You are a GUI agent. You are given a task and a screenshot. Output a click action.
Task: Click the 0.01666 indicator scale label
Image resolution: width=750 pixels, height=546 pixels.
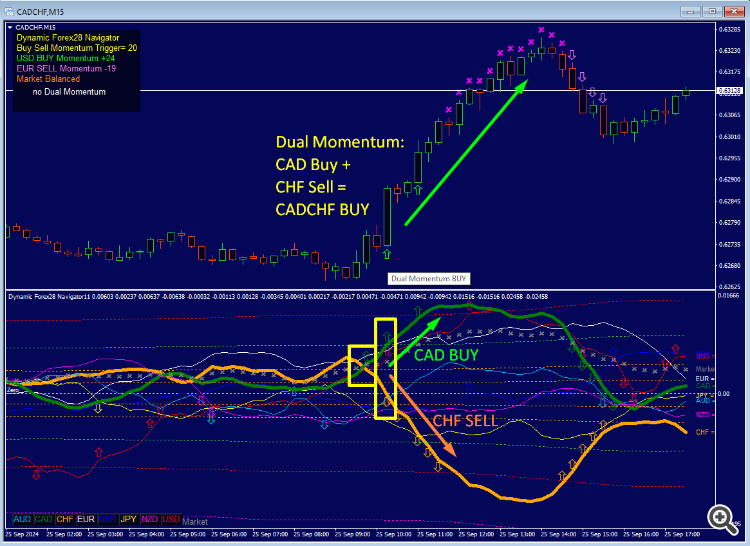tap(729, 295)
